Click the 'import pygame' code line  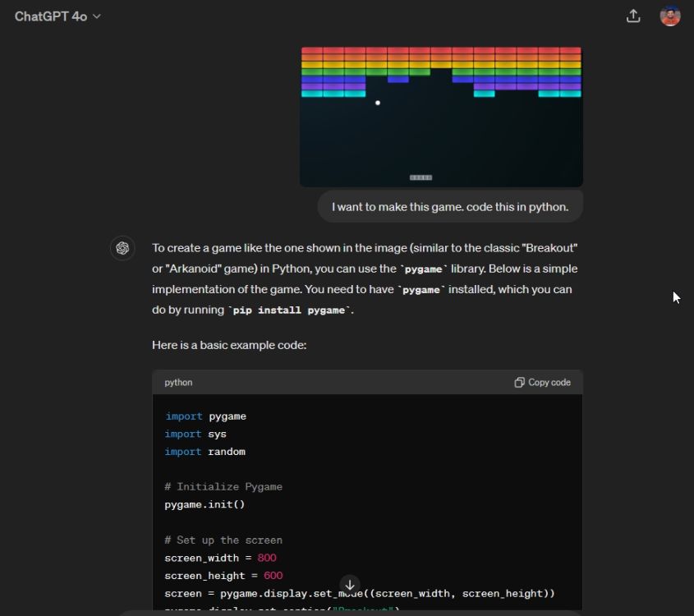205,416
